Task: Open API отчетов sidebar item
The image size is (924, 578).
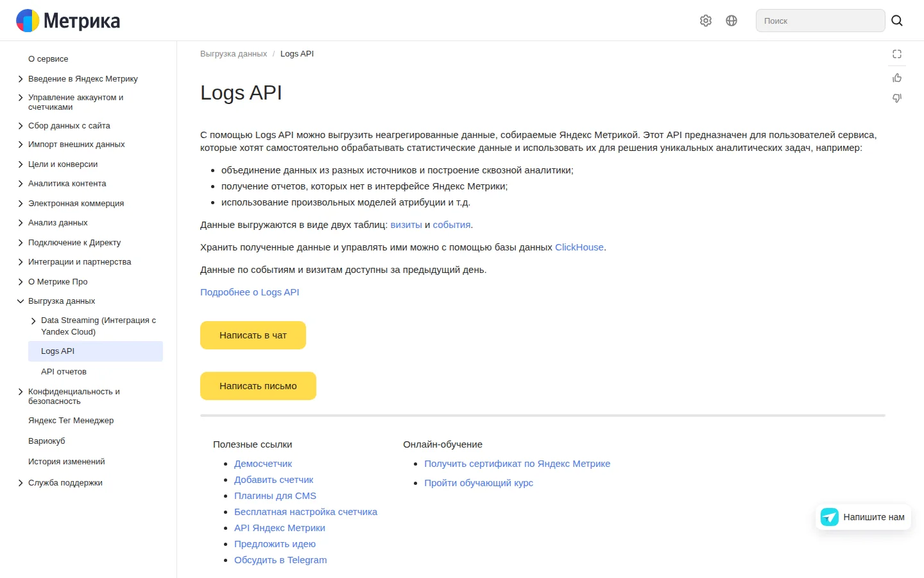Action: [64, 372]
